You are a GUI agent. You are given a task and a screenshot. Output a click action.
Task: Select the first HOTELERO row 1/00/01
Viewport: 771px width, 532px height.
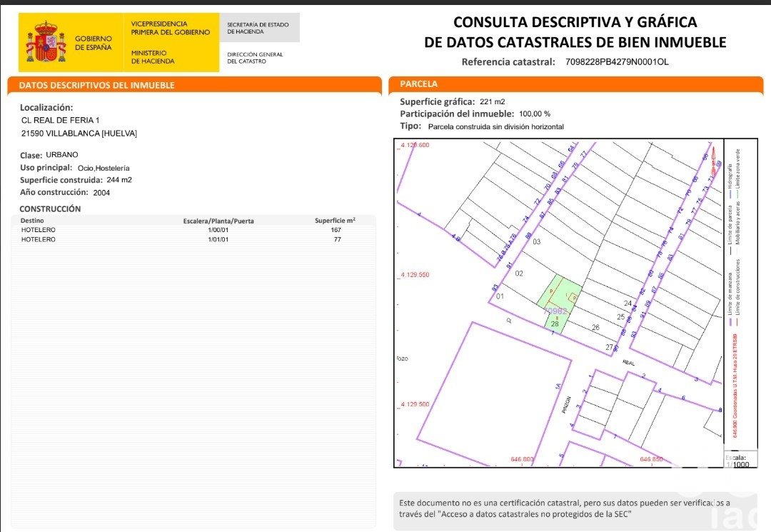[193, 230]
